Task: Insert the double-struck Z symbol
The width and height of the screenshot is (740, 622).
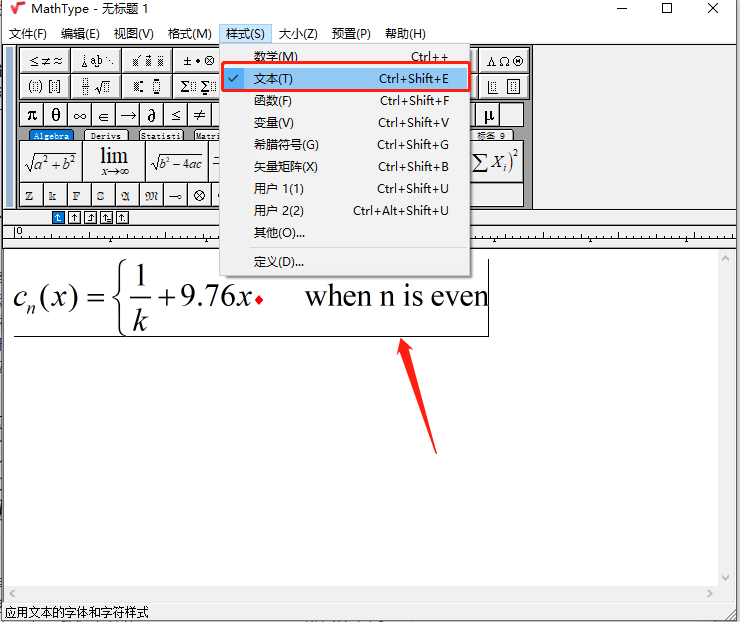Action: (32, 195)
